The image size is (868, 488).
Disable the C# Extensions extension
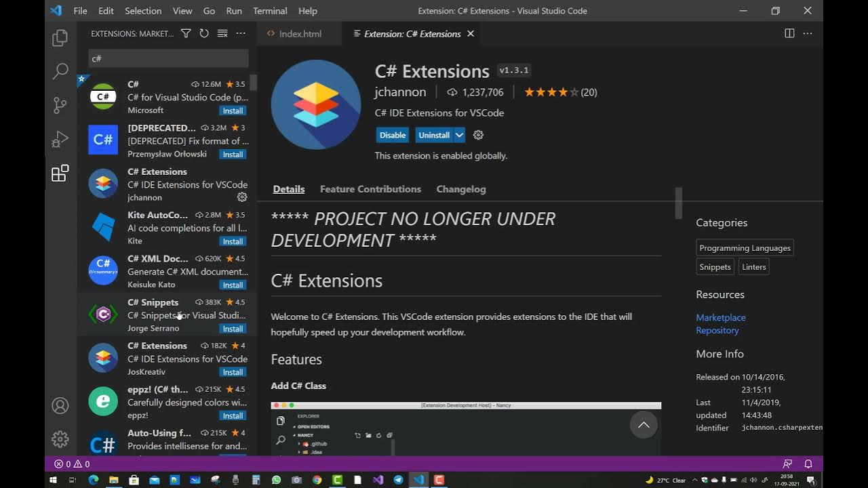(393, 135)
